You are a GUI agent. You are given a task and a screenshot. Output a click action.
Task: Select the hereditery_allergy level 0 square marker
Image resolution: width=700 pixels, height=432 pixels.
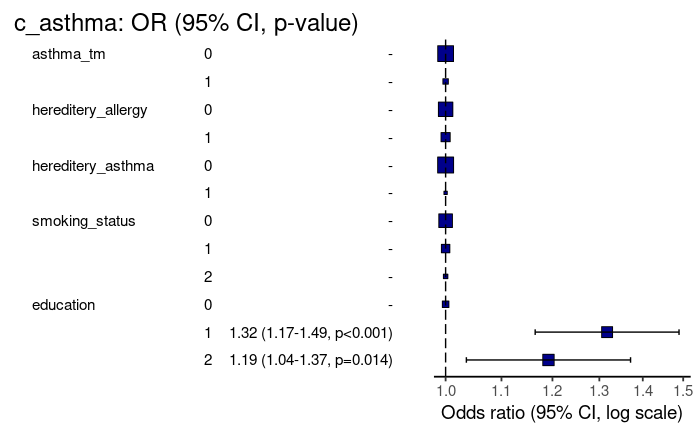[445, 109]
